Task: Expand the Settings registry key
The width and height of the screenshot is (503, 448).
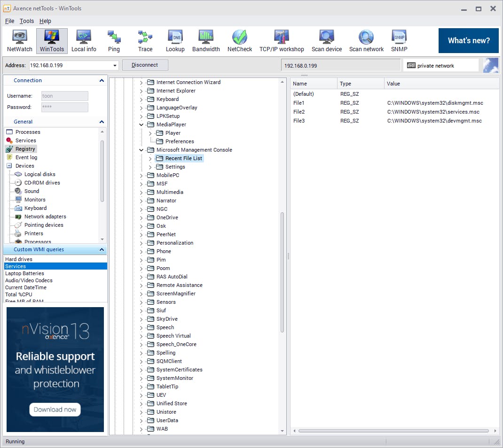Action: click(x=150, y=167)
